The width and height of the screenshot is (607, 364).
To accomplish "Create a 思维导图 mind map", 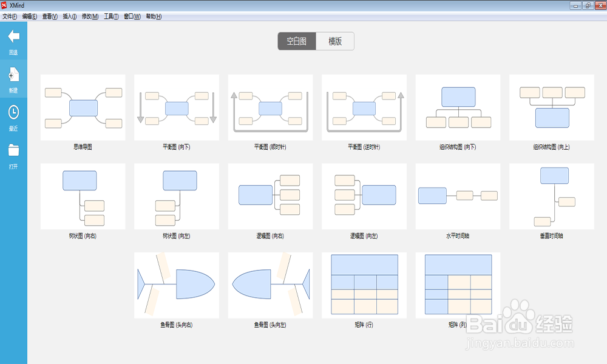I will tap(83, 107).
